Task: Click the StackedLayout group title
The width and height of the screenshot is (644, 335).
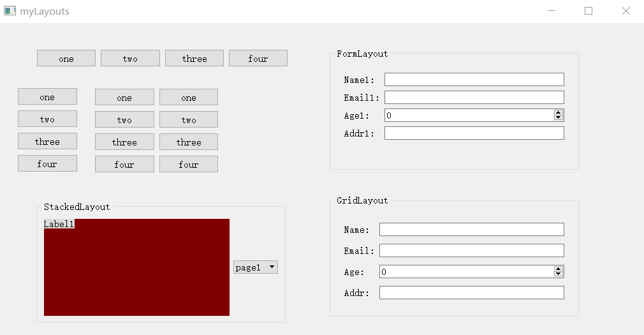Action: point(77,207)
